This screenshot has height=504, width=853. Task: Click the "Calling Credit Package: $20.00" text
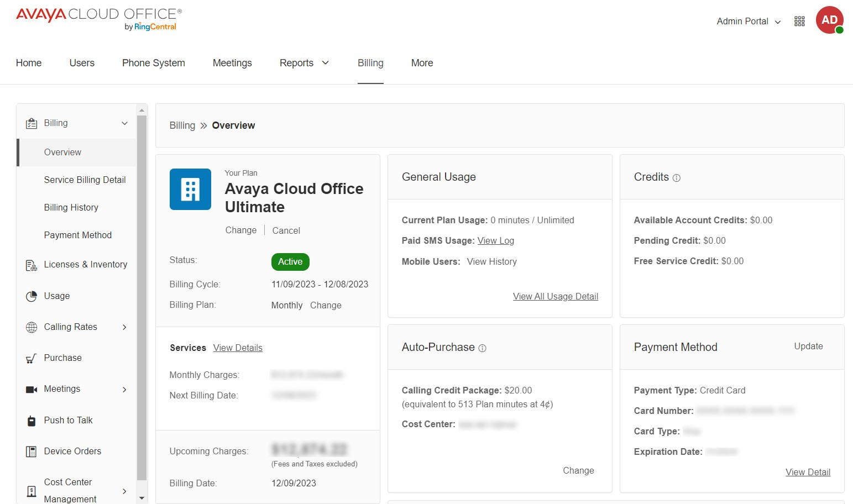coord(467,391)
